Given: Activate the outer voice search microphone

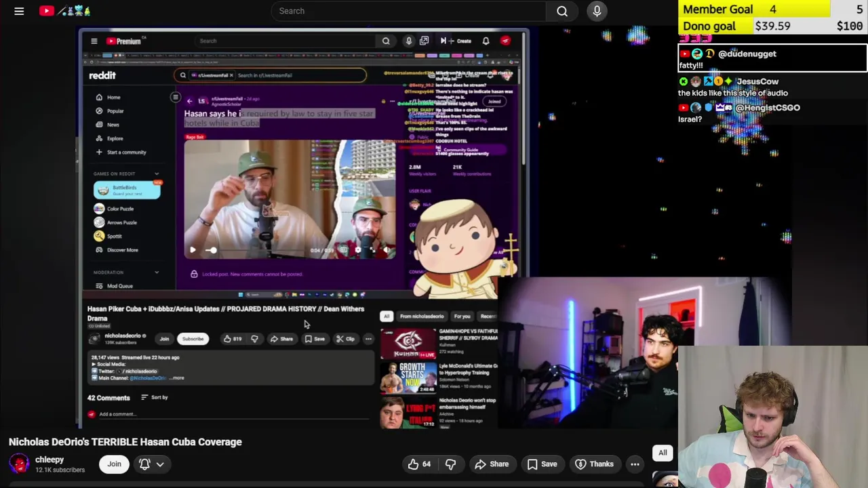Looking at the screenshot, I should click(597, 11).
